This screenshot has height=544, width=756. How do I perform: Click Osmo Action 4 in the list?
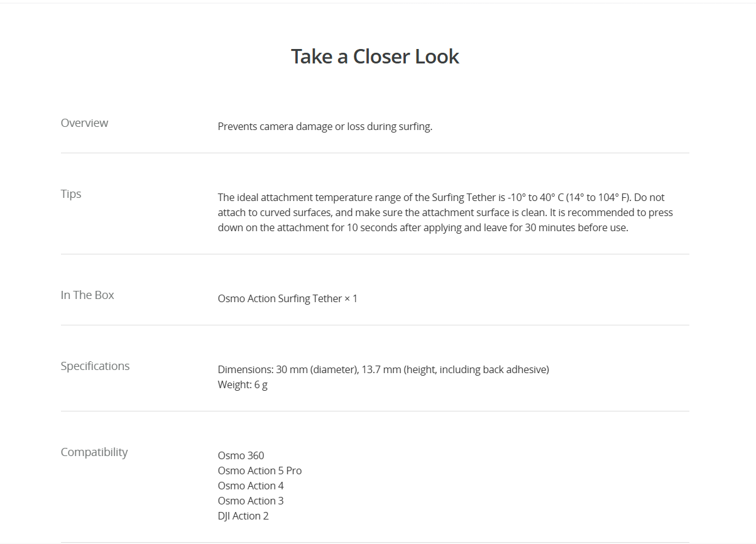coord(251,486)
